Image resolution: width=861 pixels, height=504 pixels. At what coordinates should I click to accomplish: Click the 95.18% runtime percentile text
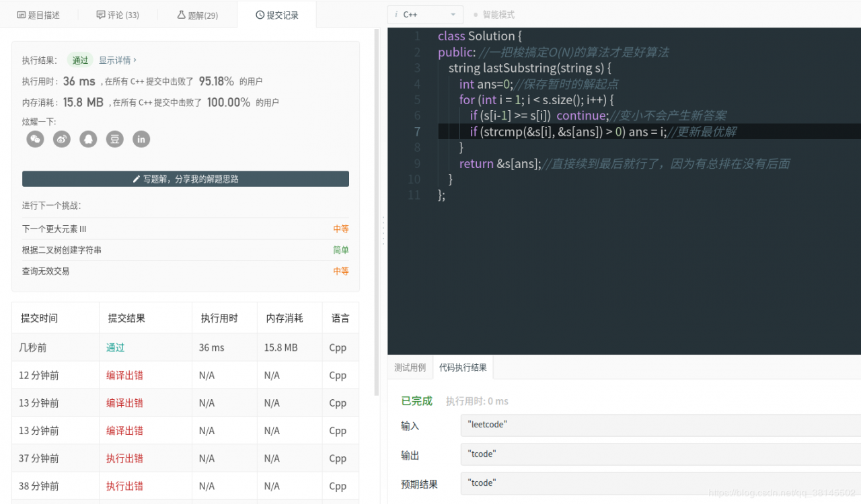pyautogui.click(x=217, y=81)
